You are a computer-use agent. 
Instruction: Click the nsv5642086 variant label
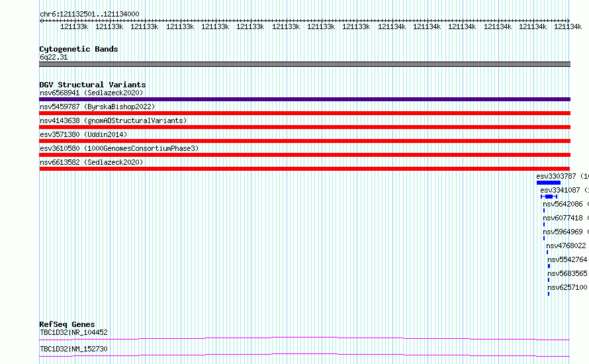click(563, 204)
